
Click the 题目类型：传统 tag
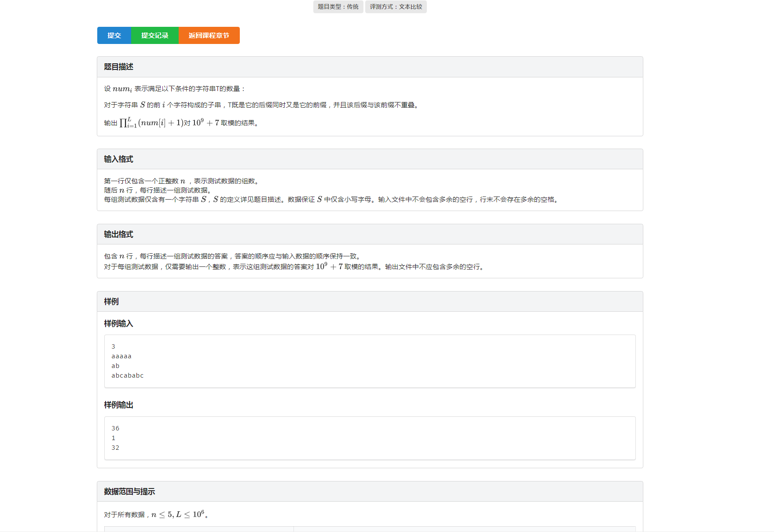tap(338, 7)
